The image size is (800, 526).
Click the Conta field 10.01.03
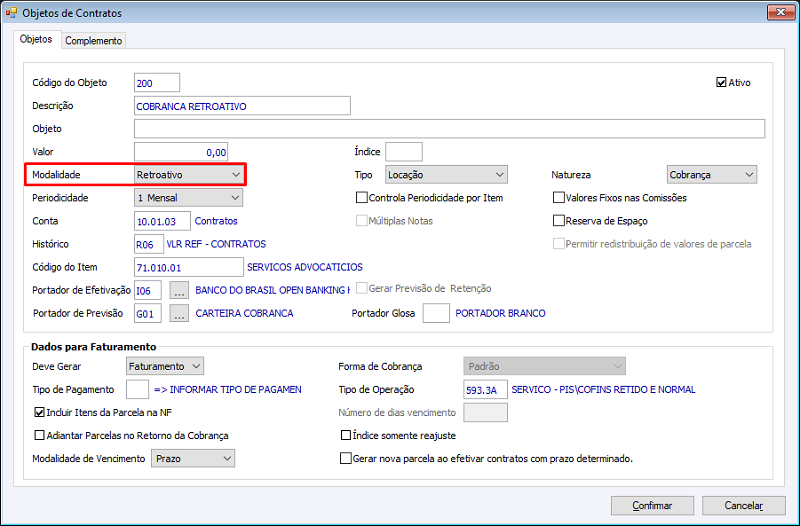click(x=162, y=221)
